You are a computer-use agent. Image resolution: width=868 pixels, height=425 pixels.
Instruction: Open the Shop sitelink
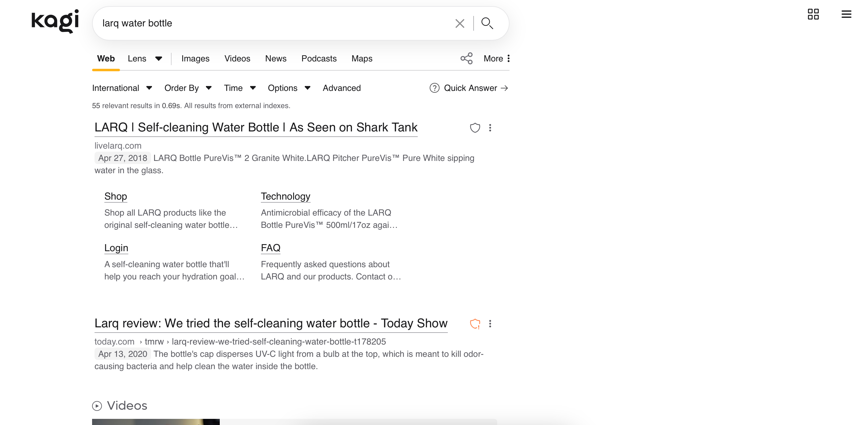click(x=116, y=197)
